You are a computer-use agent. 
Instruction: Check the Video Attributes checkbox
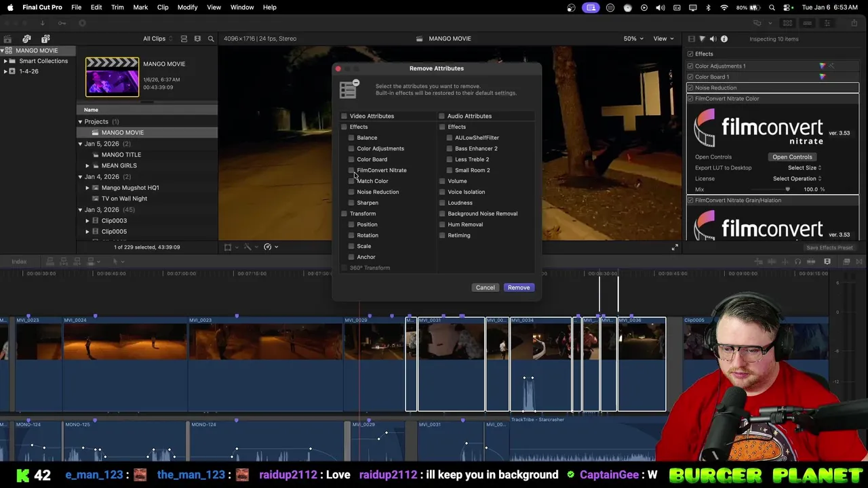344,116
